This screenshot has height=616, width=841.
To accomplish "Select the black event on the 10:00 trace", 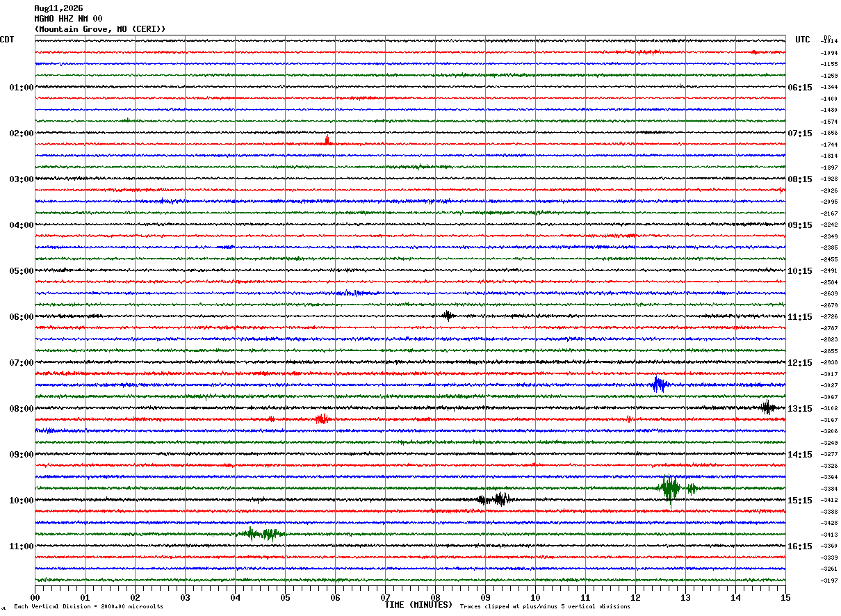I will (495, 499).
